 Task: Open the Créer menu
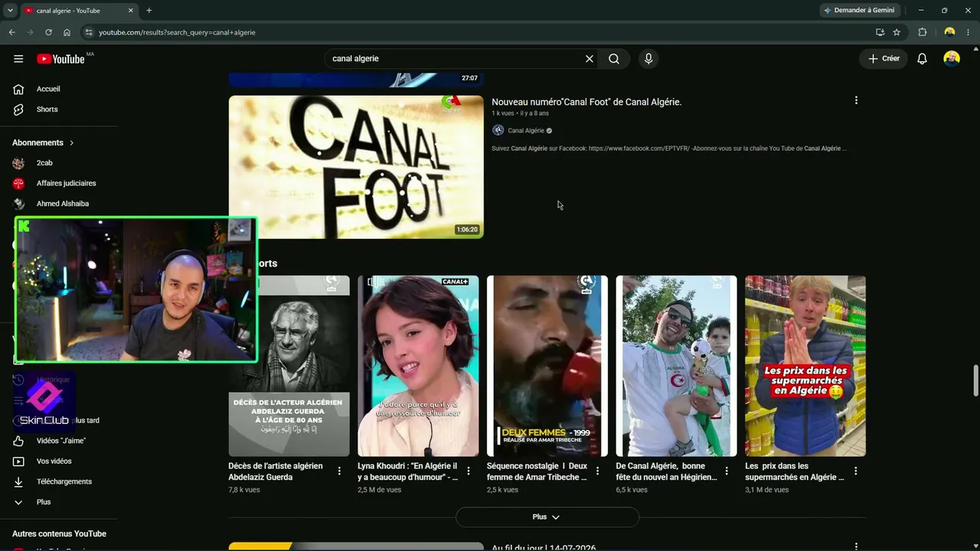pyautogui.click(x=884, y=59)
